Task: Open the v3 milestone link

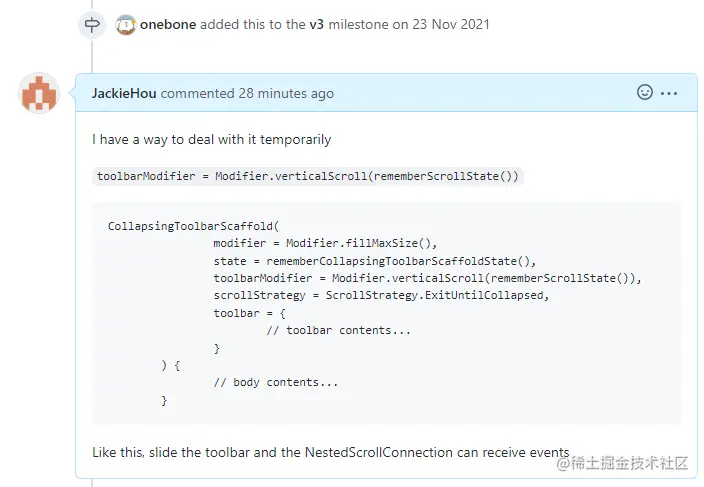Action: point(317,24)
